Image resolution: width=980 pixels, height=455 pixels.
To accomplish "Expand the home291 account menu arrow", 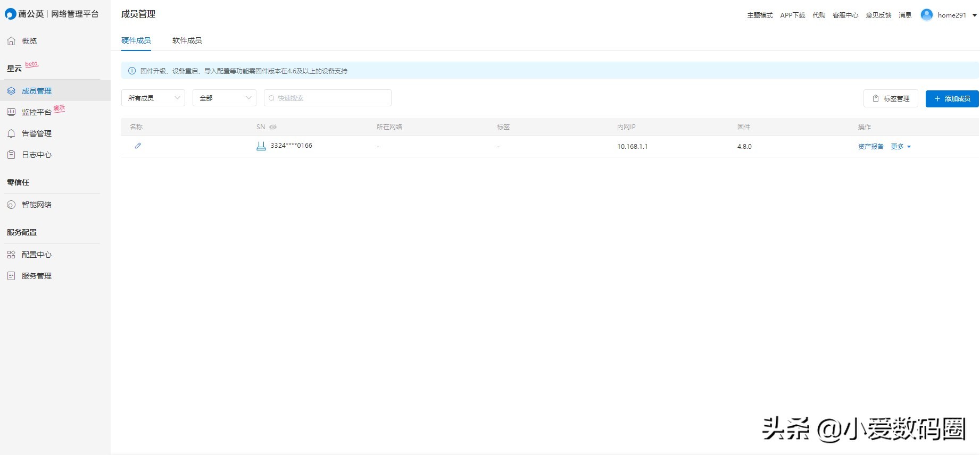I will pyautogui.click(x=975, y=15).
